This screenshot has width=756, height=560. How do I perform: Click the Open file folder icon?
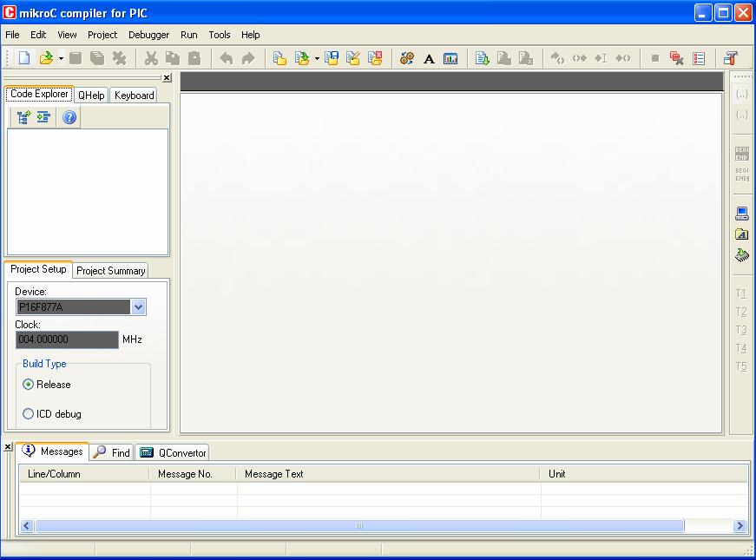(x=46, y=58)
